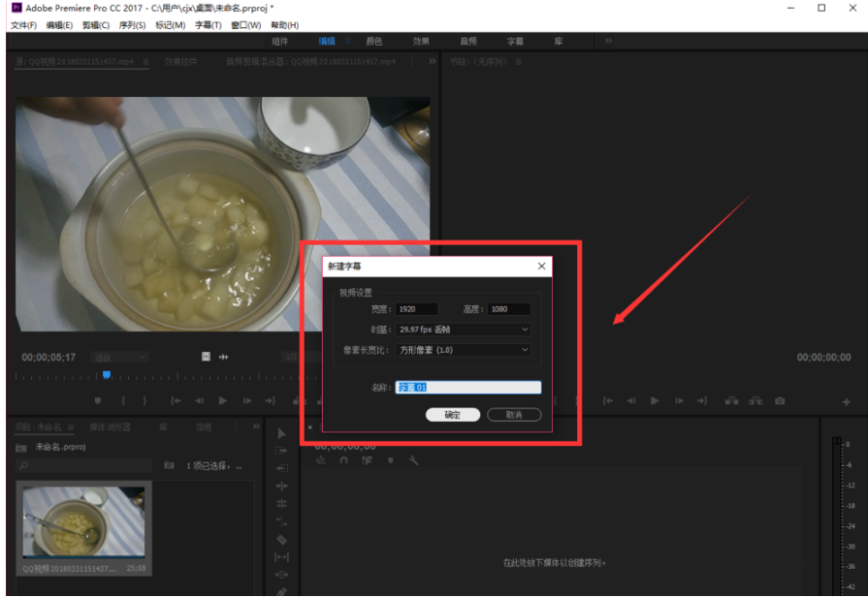Open the 字幕(T) menu
The width and height of the screenshot is (868, 597).
209,25
